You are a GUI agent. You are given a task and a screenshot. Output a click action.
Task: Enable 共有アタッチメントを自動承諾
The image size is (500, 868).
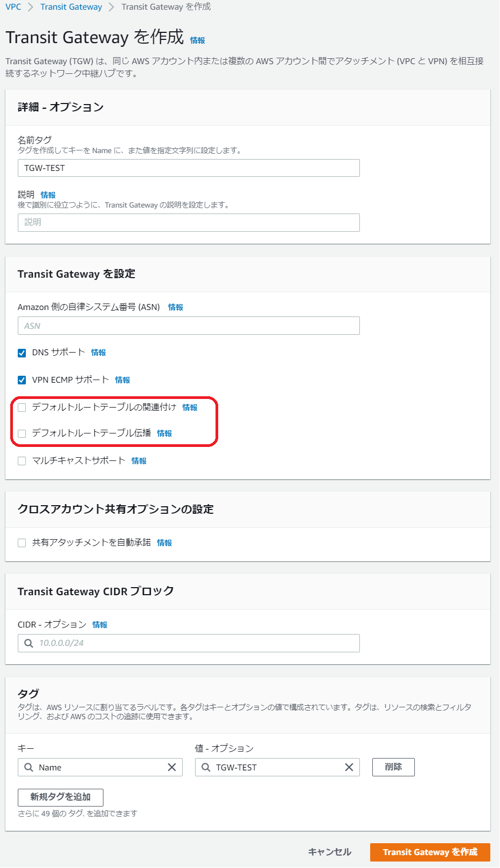(22, 543)
